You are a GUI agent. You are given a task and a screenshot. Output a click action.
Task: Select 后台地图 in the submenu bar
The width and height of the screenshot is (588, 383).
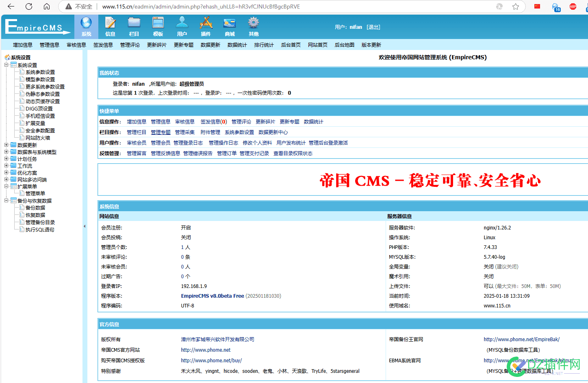tap(345, 45)
